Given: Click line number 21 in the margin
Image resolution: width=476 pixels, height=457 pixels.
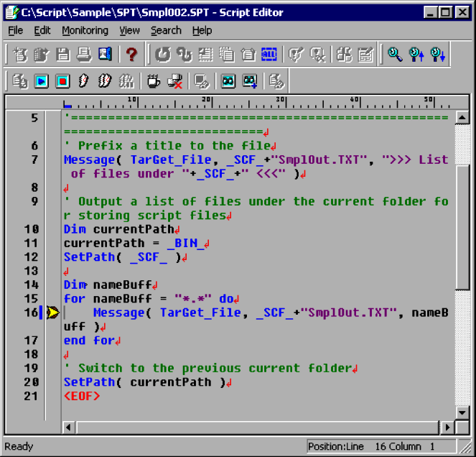Looking at the screenshot, I should [31, 396].
